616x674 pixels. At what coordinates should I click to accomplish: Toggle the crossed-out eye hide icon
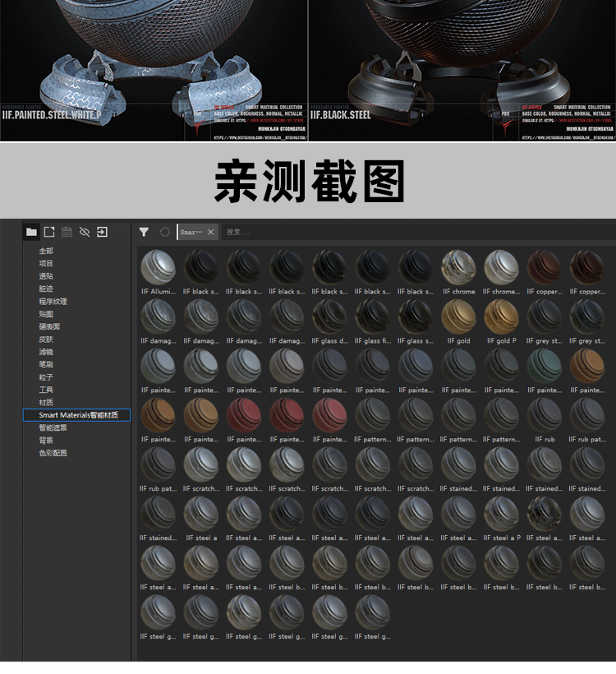point(85,232)
